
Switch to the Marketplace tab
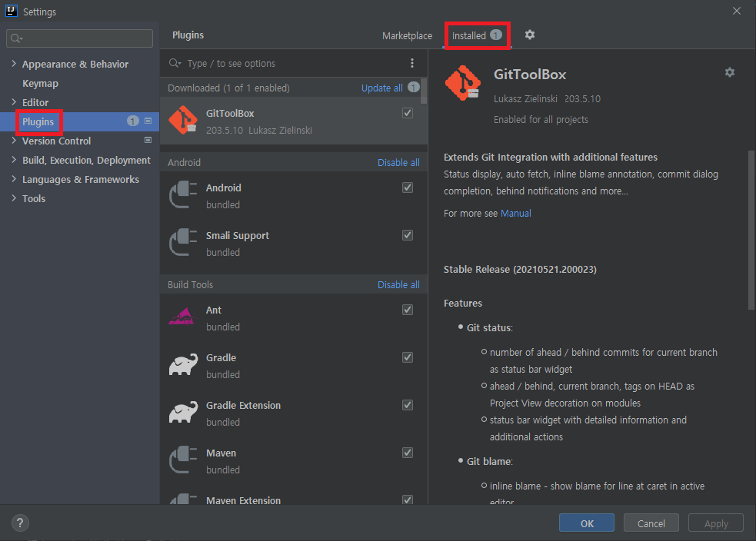point(407,35)
